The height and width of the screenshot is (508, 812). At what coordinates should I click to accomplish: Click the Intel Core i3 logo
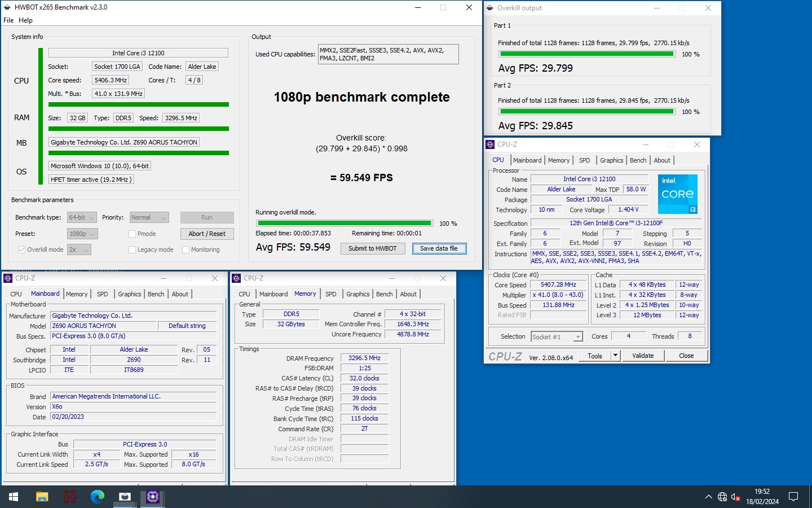tap(678, 194)
